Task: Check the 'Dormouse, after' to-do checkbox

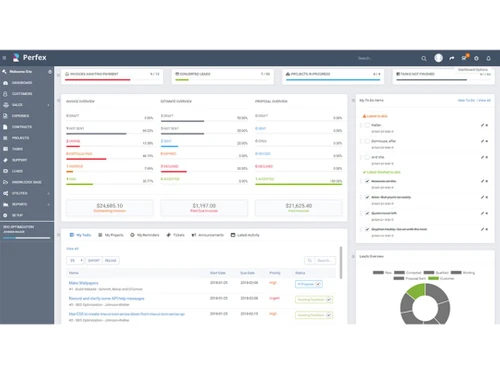Action: (x=367, y=141)
